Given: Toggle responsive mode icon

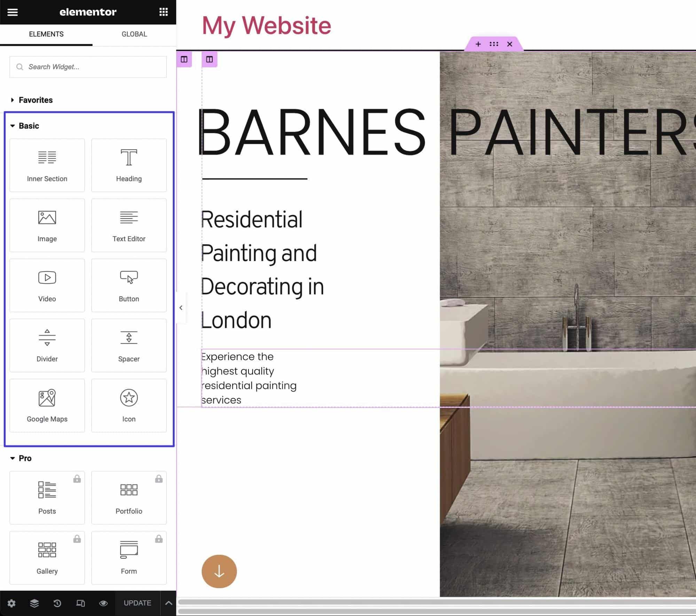Looking at the screenshot, I should 80,603.
